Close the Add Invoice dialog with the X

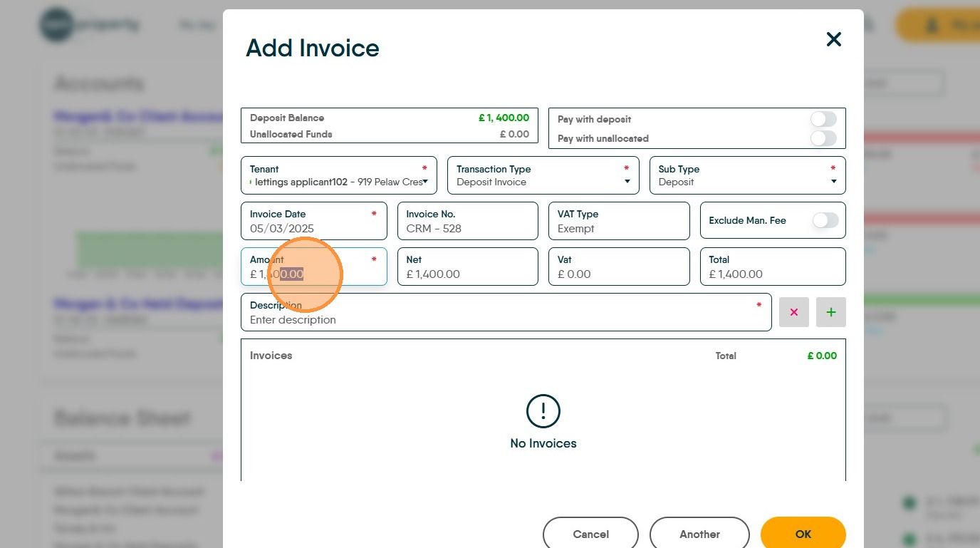833,39
